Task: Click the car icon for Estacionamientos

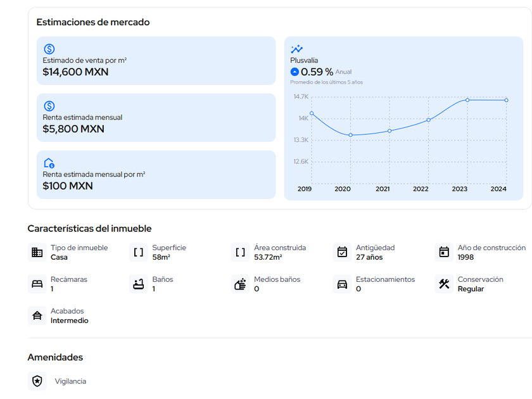Action: [342, 284]
